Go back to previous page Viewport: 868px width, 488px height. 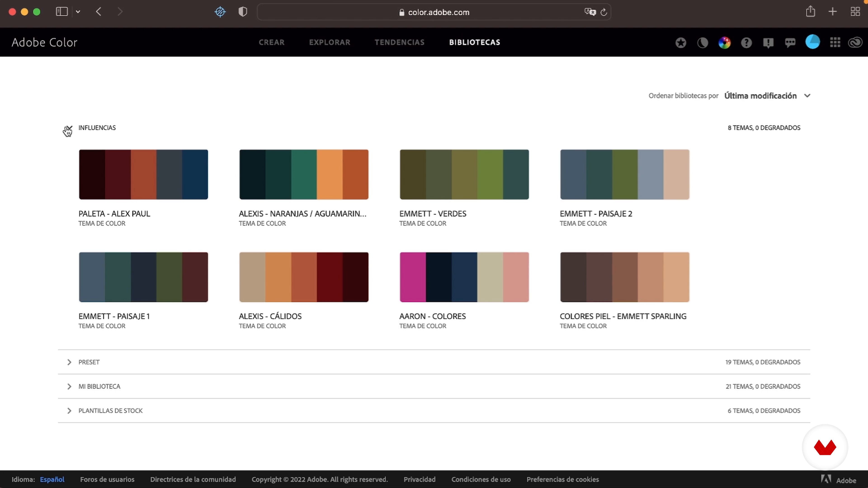point(98,12)
